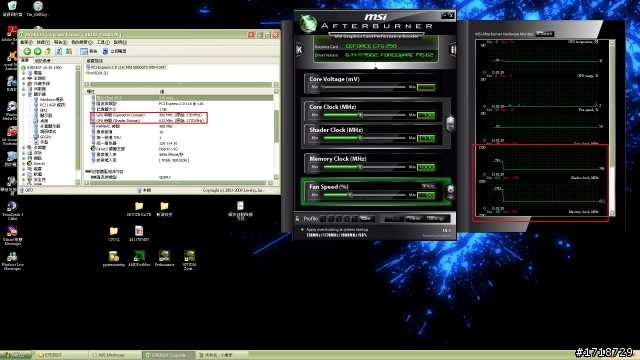Expand the Security node in EVEREST tree
640x360 pixels.
tap(24, 180)
